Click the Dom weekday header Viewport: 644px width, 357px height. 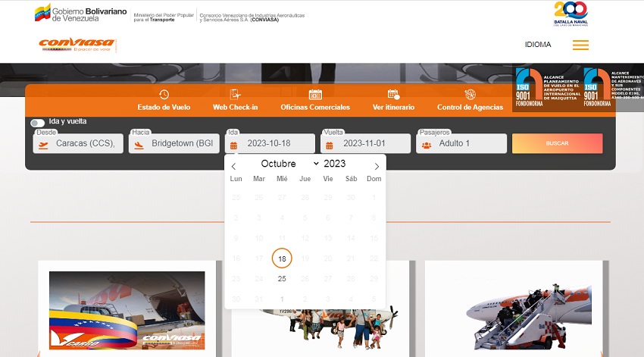tap(374, 179)
